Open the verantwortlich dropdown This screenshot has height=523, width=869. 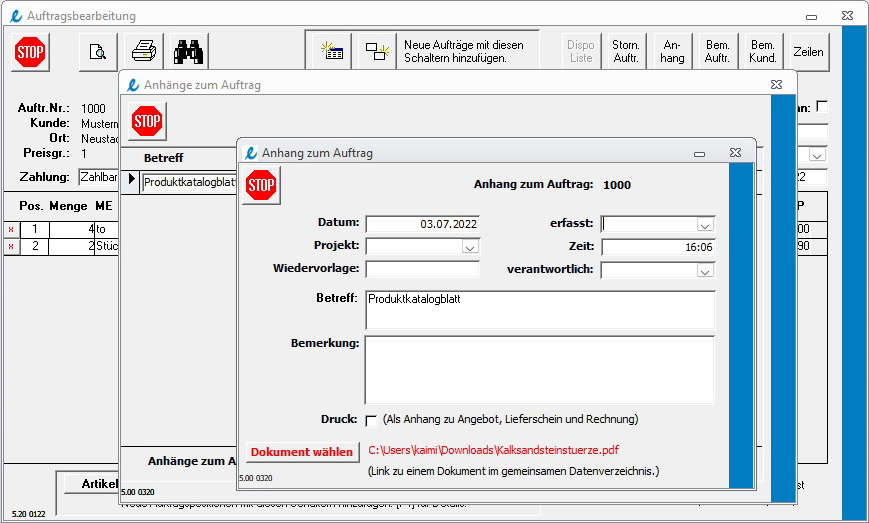[704, 270]
